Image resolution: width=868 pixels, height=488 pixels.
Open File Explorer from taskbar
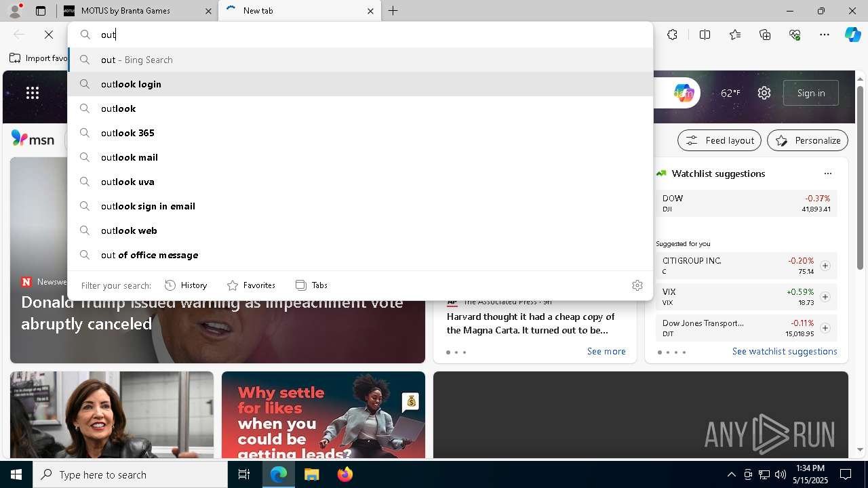[x=311, y=474]
